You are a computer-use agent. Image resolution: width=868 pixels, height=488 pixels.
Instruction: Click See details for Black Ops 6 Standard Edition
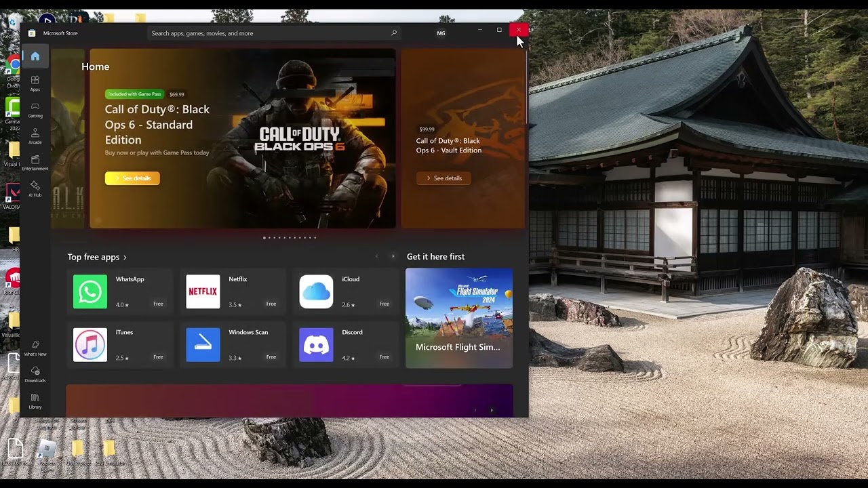pos(132,178)
